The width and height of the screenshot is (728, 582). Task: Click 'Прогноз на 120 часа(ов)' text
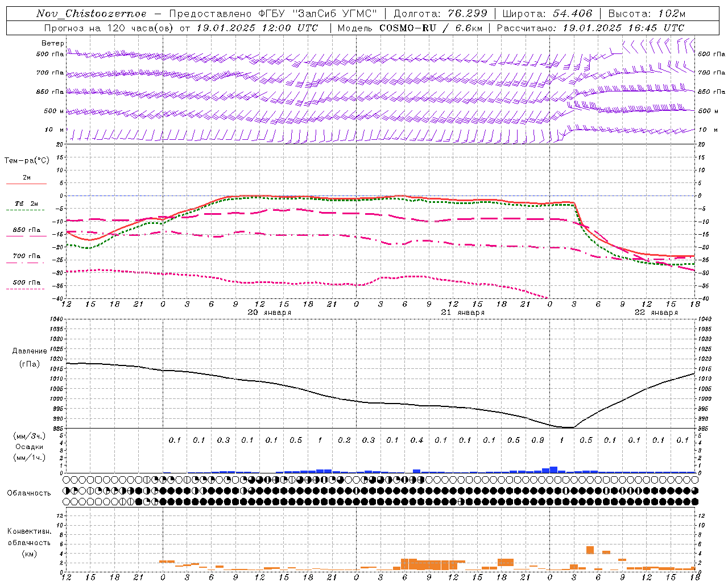tap(109, 28)
